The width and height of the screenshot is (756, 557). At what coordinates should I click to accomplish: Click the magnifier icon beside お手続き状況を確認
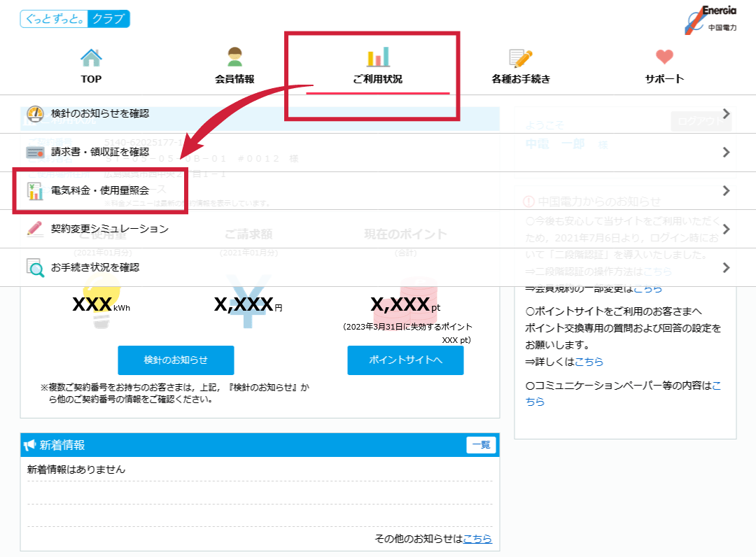click(35, 267)
